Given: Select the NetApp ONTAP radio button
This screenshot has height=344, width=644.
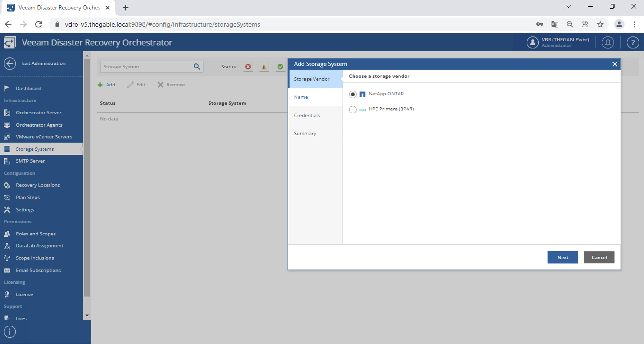Looking at the screenshot, I should (x=353, y=94).
